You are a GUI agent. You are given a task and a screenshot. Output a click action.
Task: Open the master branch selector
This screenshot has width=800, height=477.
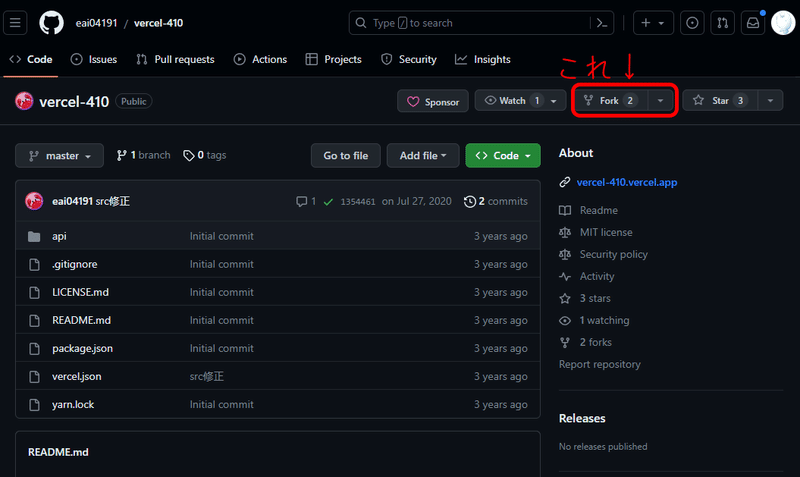point(59,156)
